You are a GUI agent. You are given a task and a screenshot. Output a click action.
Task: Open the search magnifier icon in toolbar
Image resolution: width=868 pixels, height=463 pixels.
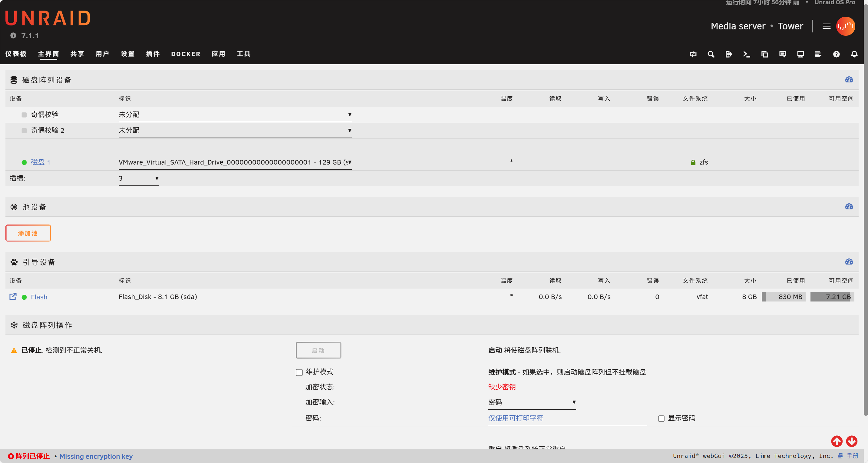(711, 54)
